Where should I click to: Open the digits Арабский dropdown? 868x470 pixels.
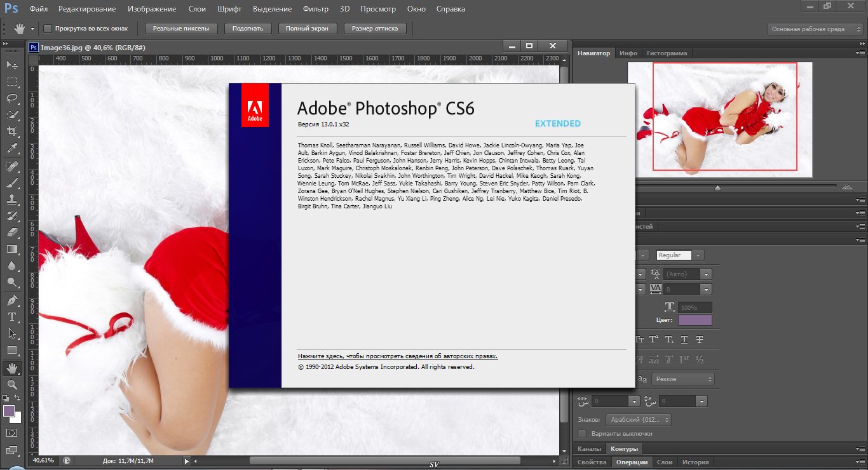coord(639,420)
